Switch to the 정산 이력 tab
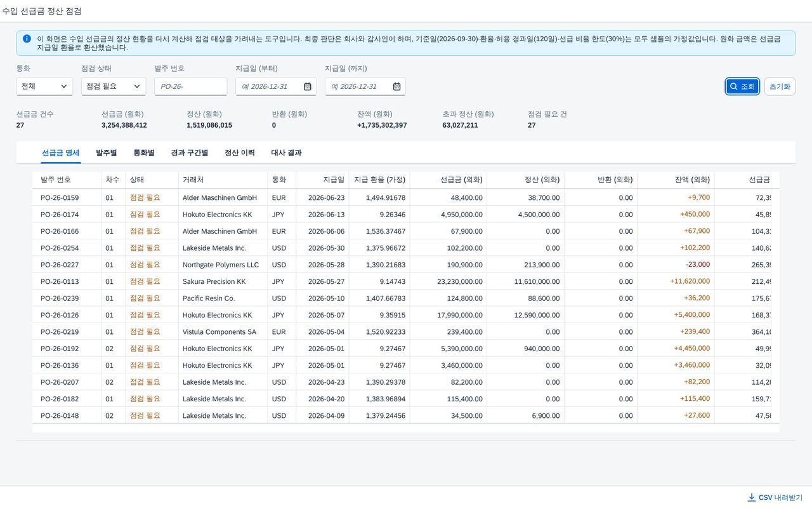 coord(240,153)
